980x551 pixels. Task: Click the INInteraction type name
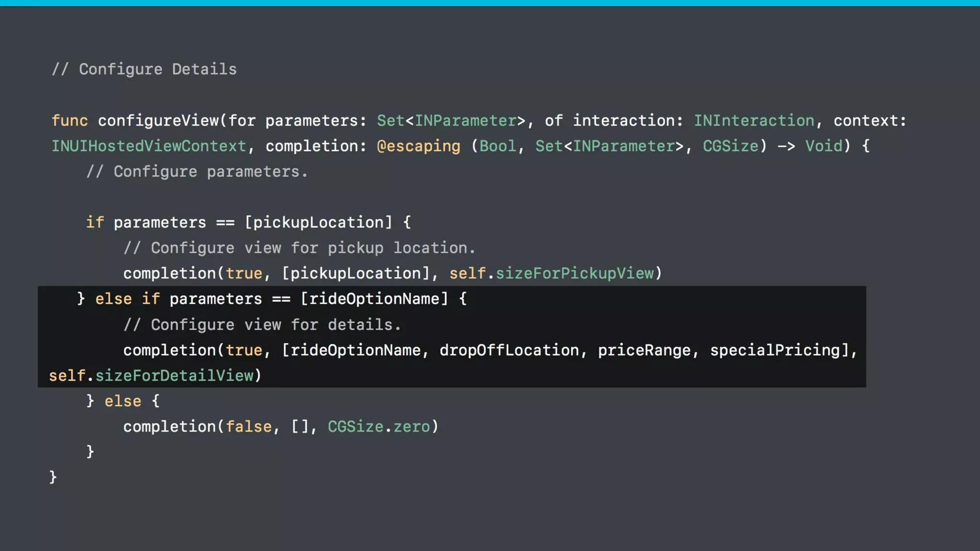[754, 121]
